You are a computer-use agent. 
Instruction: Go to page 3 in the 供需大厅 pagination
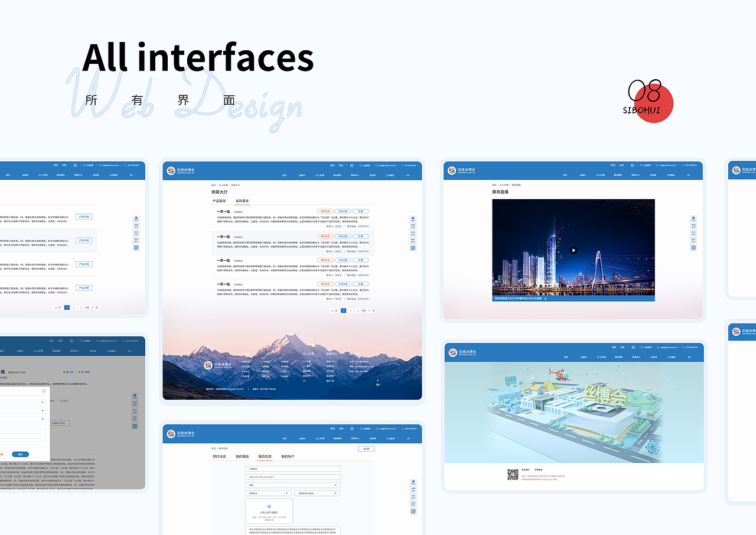(x=357, y=310)
